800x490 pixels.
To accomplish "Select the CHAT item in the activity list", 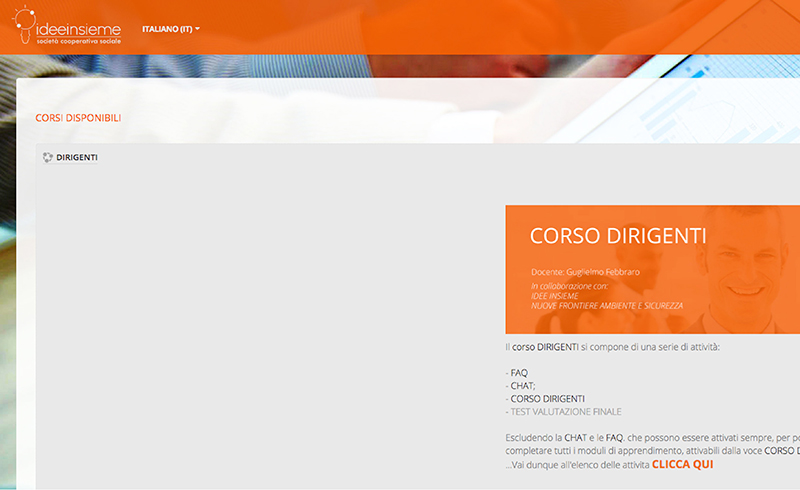I will 521,386.
